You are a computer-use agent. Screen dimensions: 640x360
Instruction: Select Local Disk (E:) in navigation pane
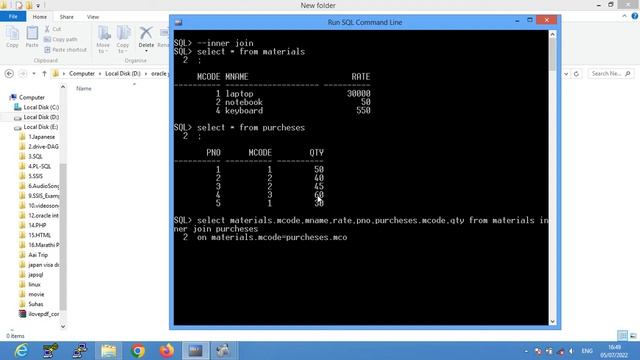41,127
